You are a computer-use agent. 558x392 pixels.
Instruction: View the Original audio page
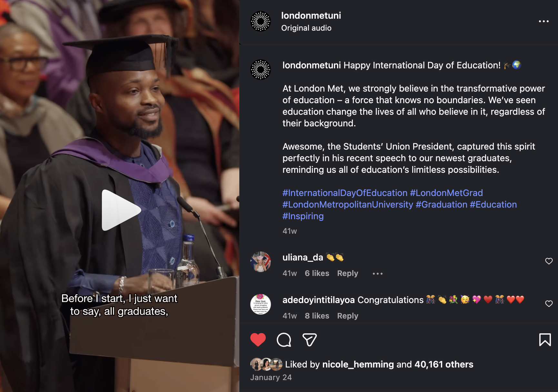(306, 28)
